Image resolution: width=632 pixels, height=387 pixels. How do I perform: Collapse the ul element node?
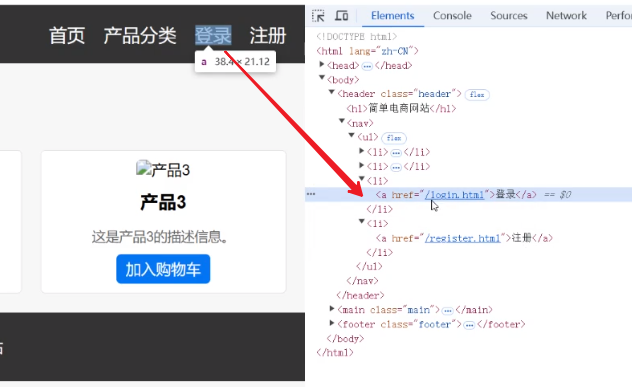pos(352,135)
